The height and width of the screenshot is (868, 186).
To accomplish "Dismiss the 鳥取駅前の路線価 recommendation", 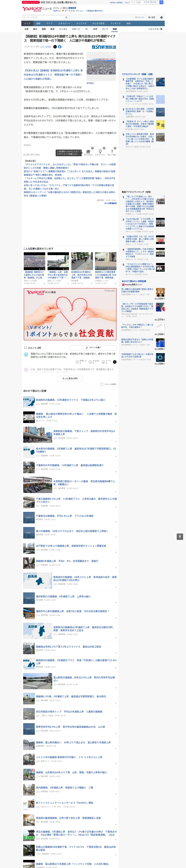I will coord(116,441).
